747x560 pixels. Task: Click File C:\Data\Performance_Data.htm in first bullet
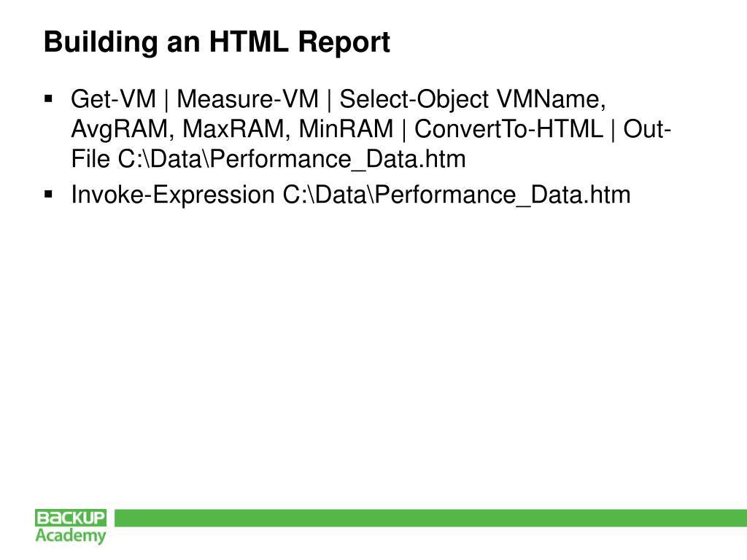(x=268, y=159)
